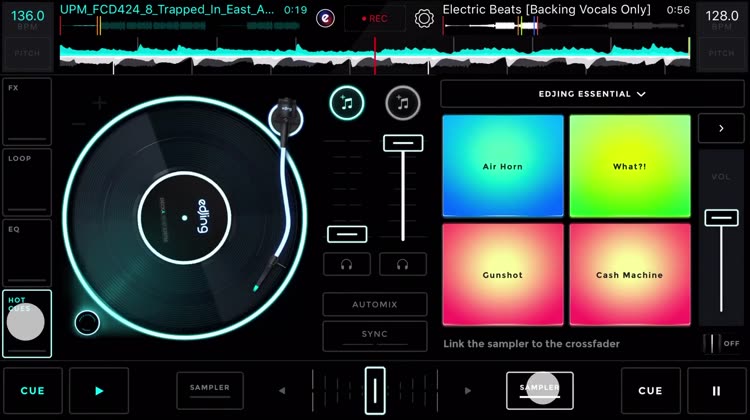Nudge crossfader with right arrow
This screenshot has width=750, height=420.
[x=467, y=391]
